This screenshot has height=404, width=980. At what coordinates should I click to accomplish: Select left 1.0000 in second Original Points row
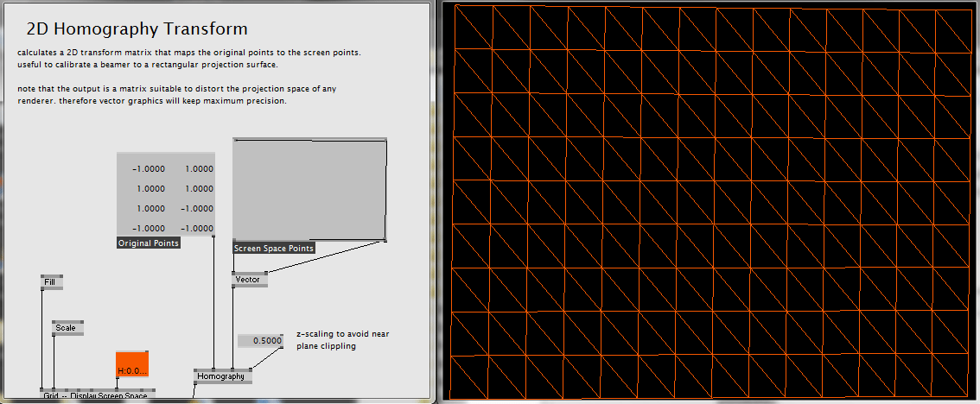point(150,188)
